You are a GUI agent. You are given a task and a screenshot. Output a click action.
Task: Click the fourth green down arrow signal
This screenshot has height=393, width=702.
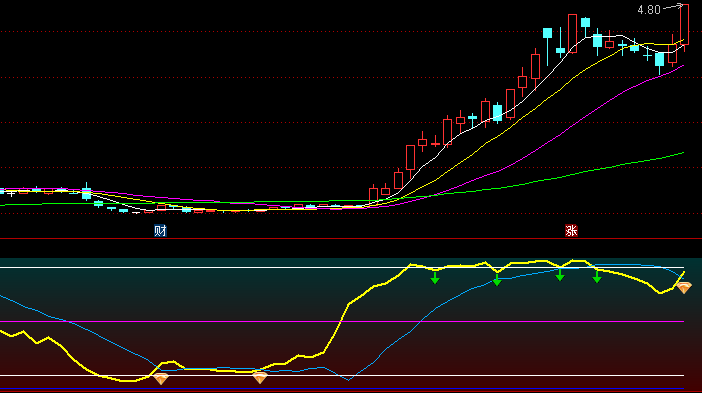click(597, 277)
